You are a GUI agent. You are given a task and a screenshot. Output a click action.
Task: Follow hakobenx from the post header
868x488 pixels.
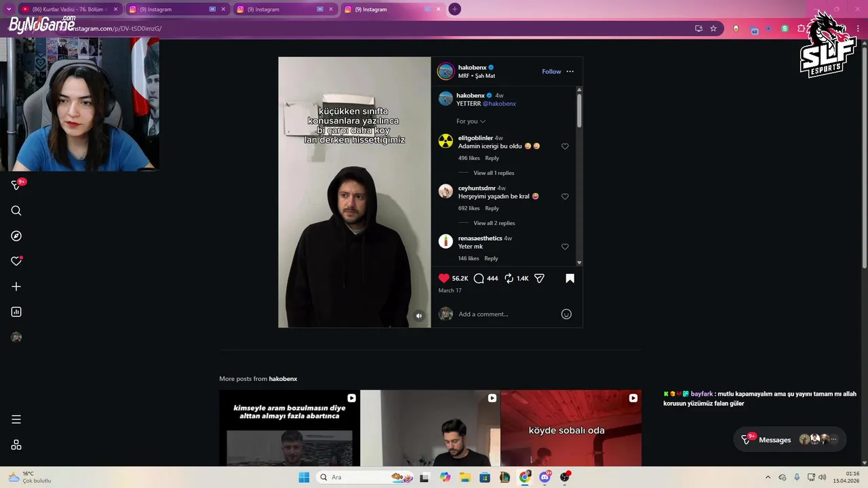pos(551,71)
